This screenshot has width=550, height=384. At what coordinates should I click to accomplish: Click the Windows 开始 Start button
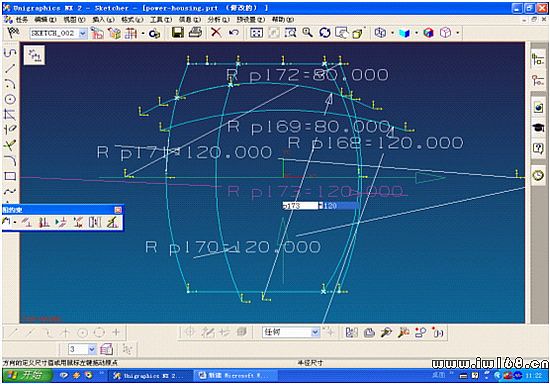pos(27,375)
